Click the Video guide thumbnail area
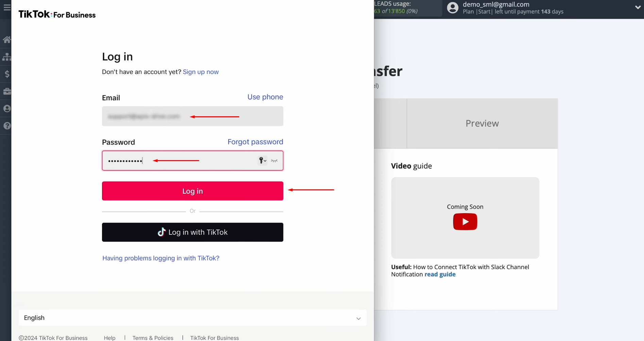 coord(465,218)
